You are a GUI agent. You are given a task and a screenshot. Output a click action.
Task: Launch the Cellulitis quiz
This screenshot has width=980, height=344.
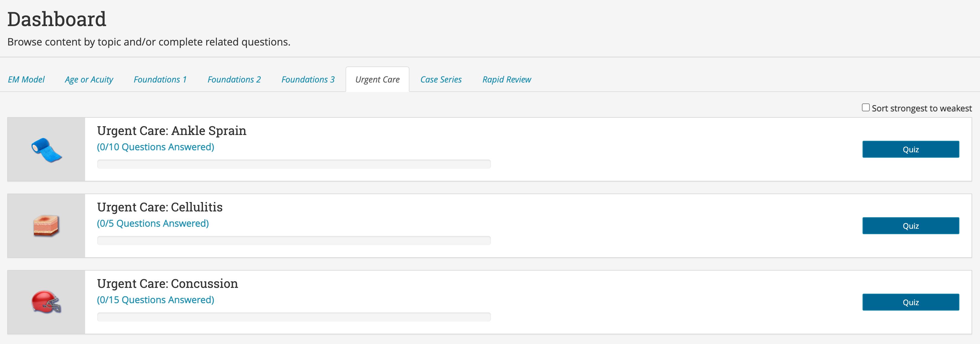910,225
